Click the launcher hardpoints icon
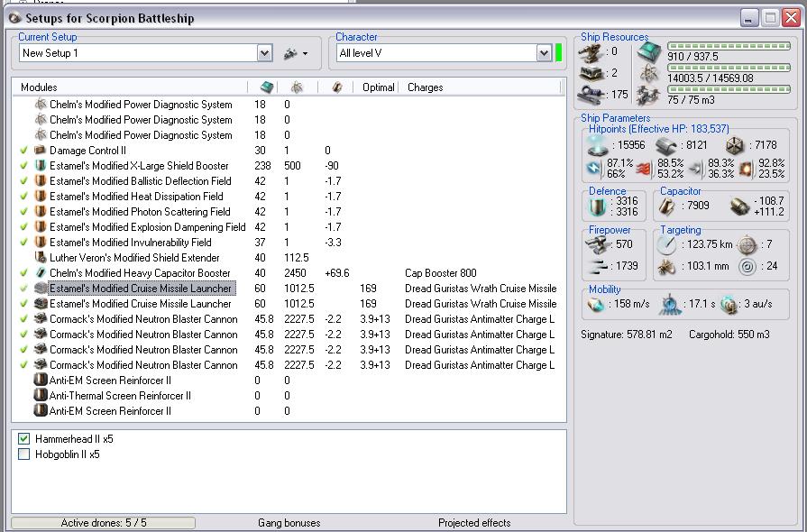 tap(591, 74)
